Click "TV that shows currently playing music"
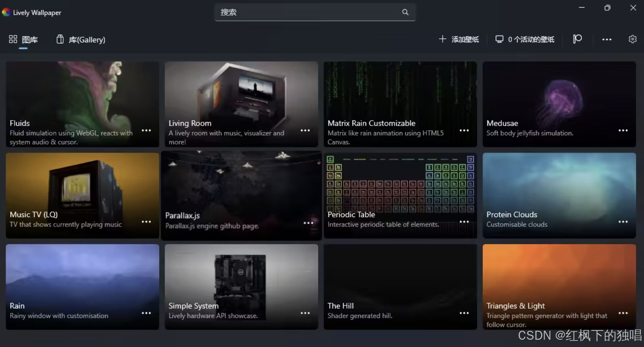 coord(66,224)
